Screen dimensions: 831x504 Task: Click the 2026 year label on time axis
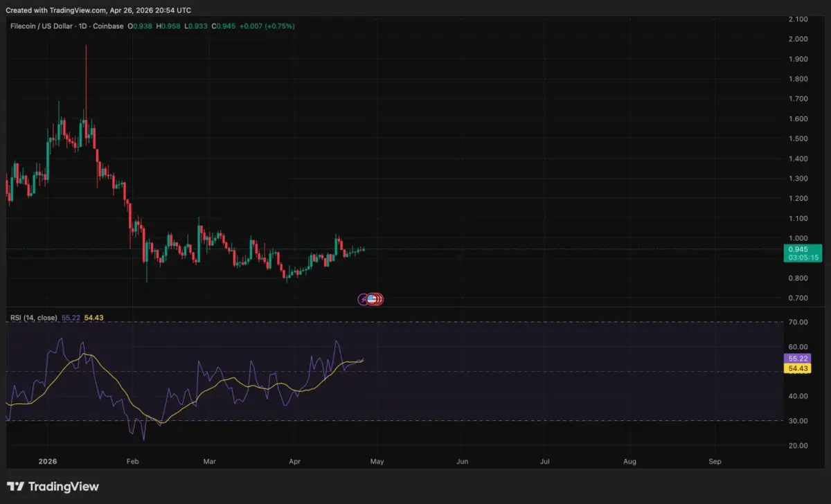pos(48,460)
